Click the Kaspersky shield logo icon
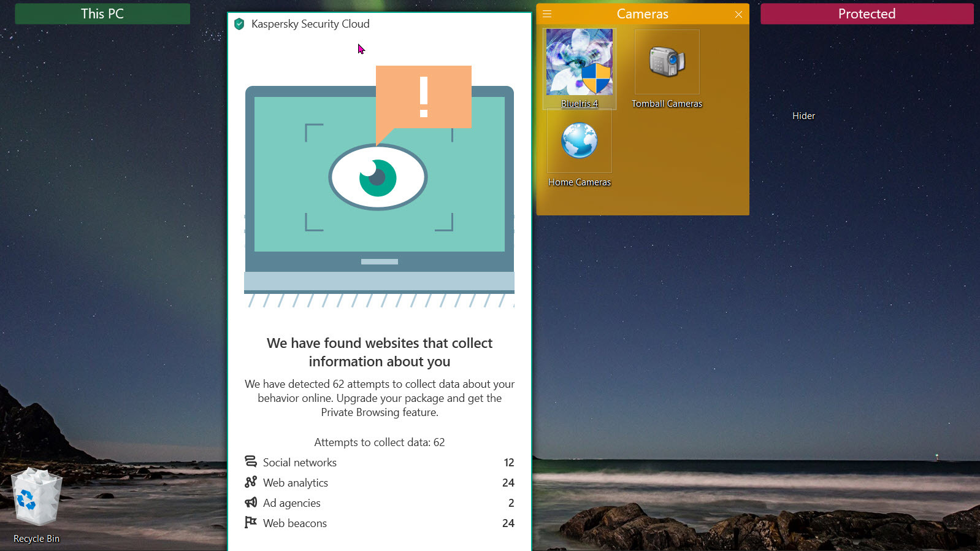This screenshot has width=980, height=551. coord(239,24)
